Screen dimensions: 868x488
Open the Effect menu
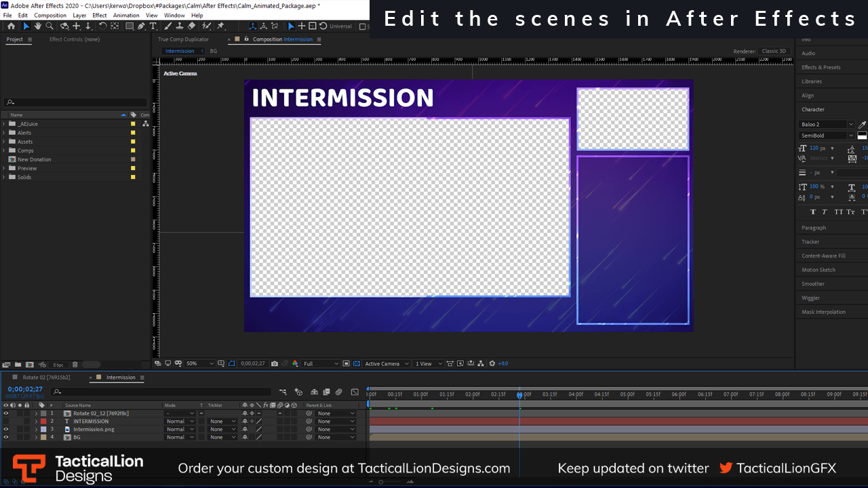click(x=100, y=15)
